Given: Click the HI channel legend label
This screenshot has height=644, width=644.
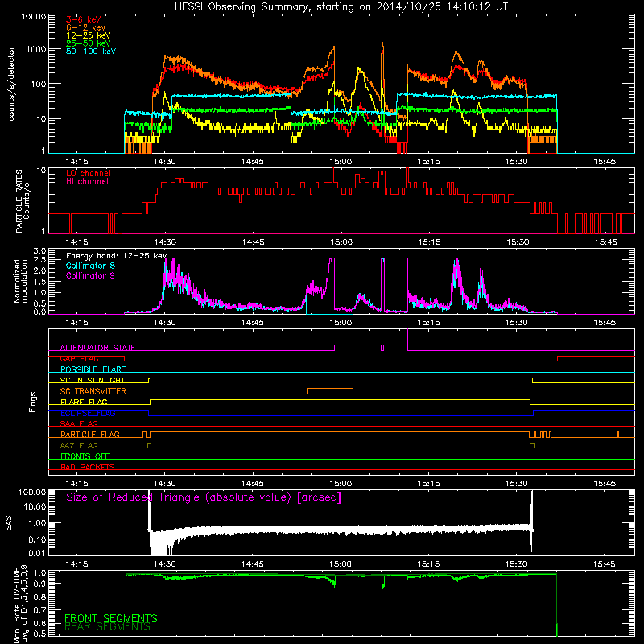Looking at the screenshot, I should tap(87, 182).
